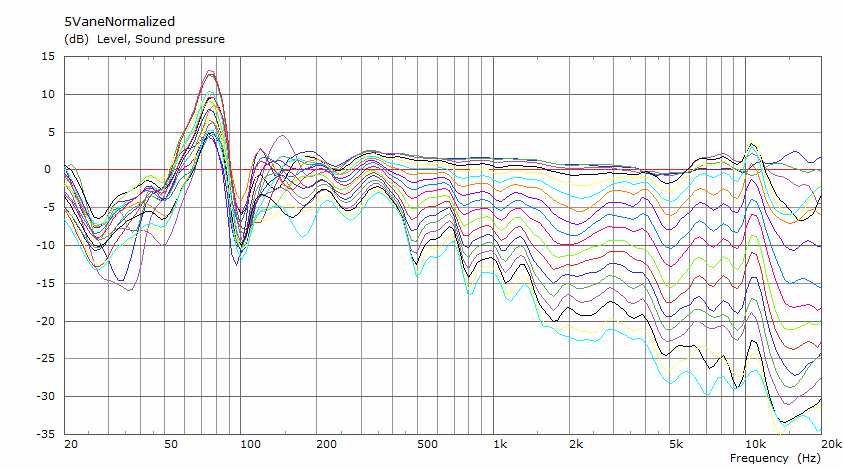Click the chart title 5VaneNormalized

pos(119,22)
